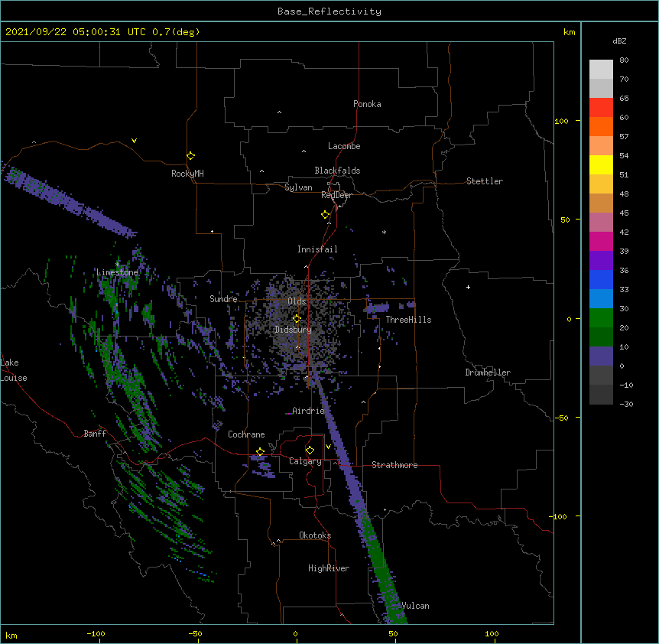Click the Limestone label
659x644 pixels.
117,272
